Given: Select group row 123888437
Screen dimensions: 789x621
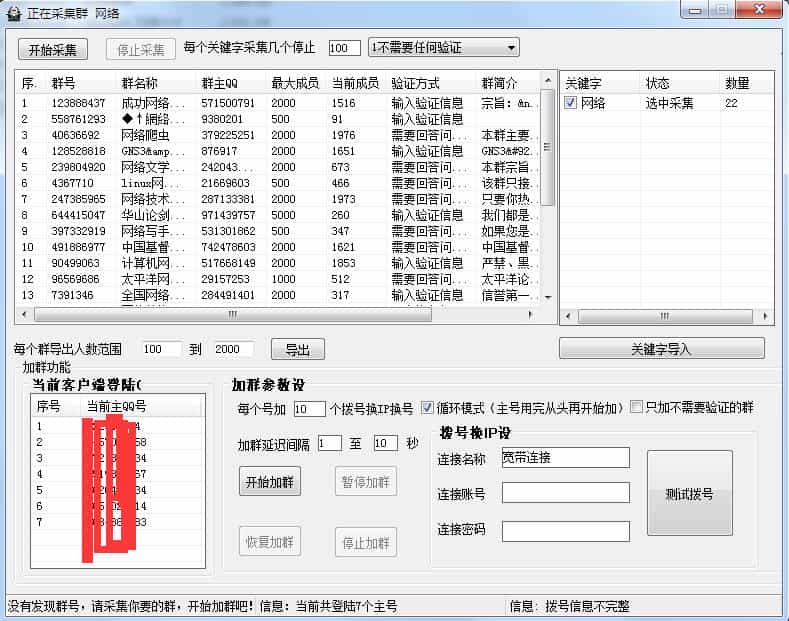Looking at the screenshot, I should point(278,103).
